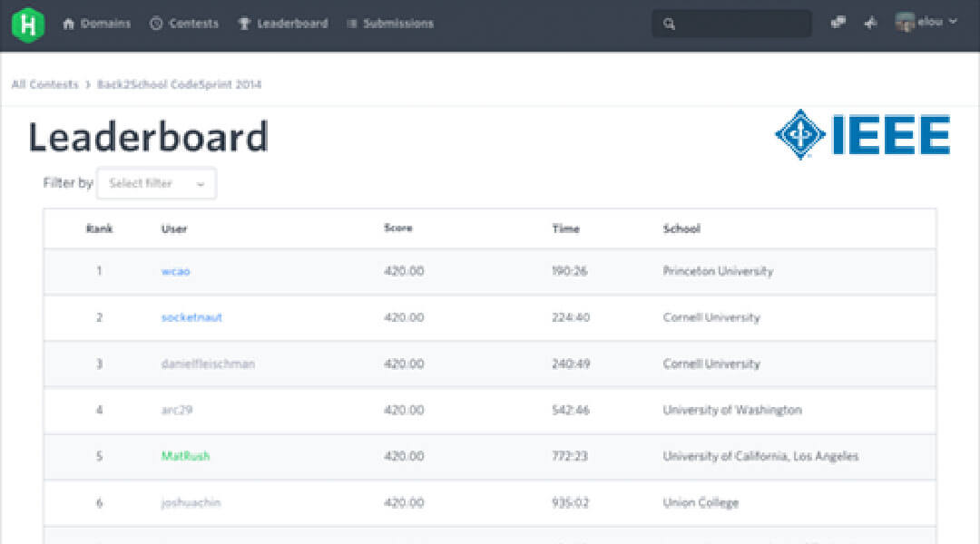Click the School column header
The width and height of the screenshot is (980, 544).
681,228
